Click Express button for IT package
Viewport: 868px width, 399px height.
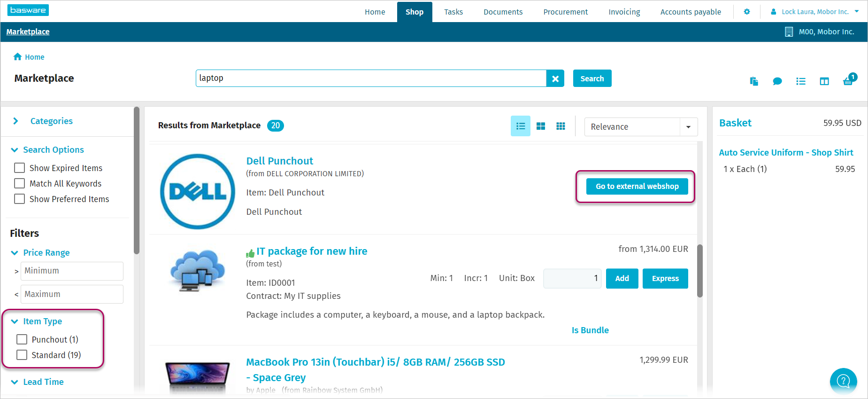665,279
